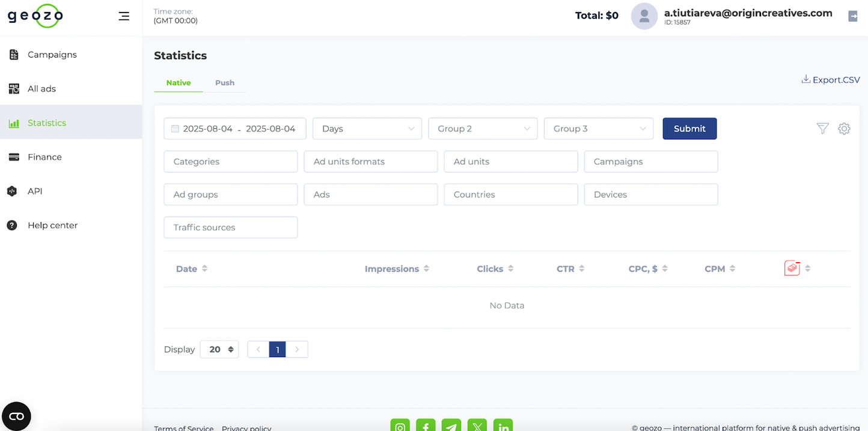
Task: Click the Countries filter field
Action: tap(510, 195)
